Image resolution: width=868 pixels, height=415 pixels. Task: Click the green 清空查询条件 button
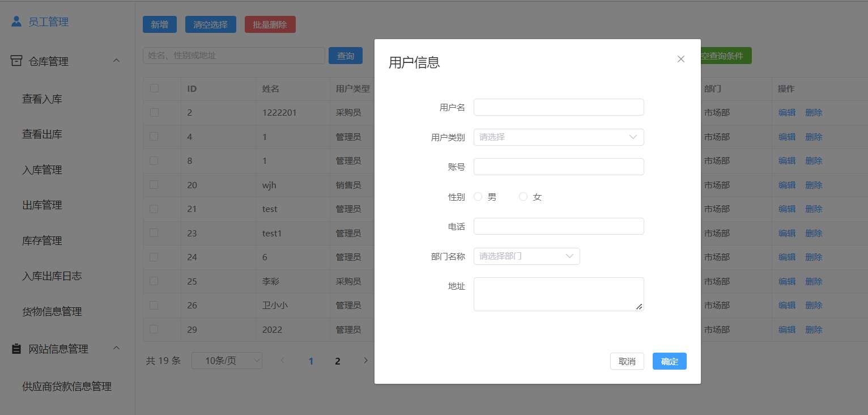pyautogui.click(x=726, y=56)
